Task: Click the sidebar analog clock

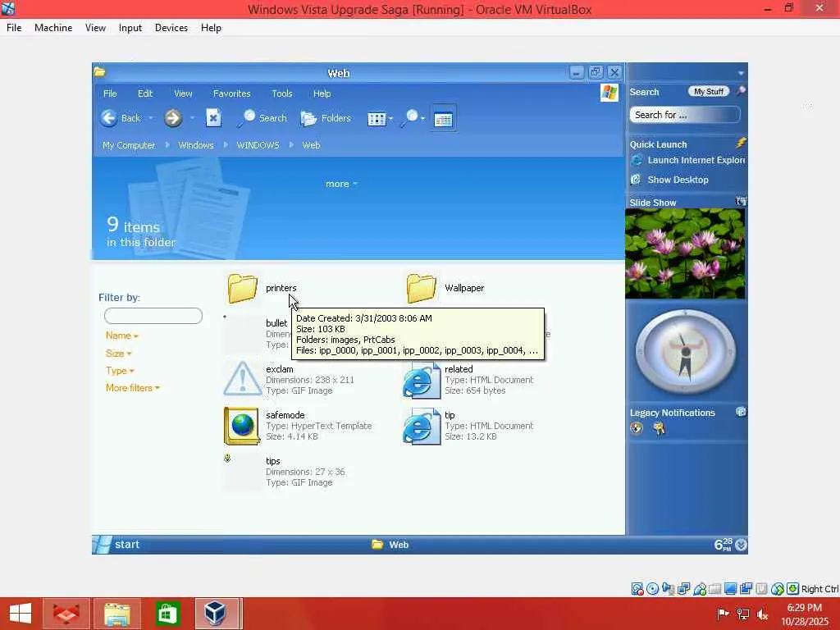Action: (x=685, y=351)
